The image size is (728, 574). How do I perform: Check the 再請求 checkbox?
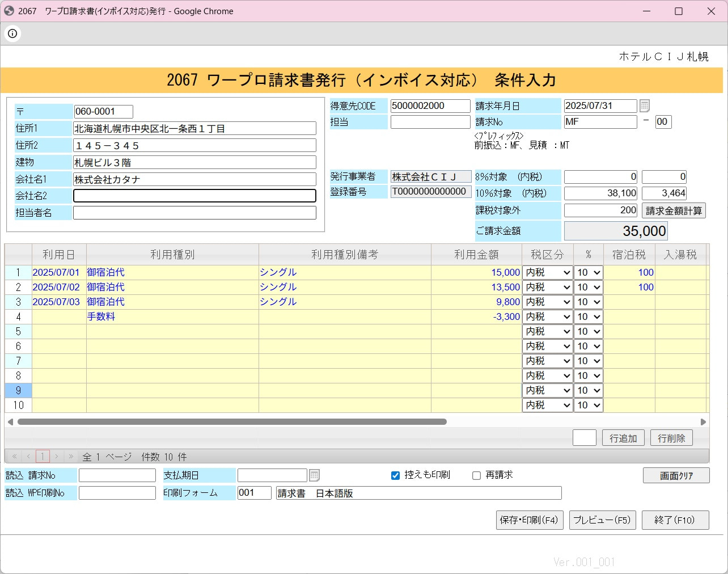coord(477,475)
